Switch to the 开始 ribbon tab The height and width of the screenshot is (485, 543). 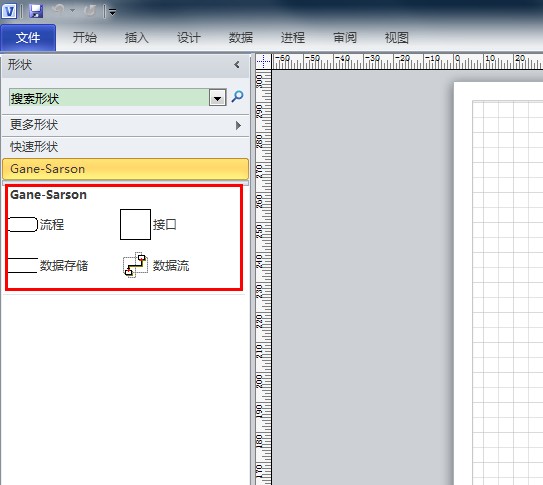click(x=84, y=37)
